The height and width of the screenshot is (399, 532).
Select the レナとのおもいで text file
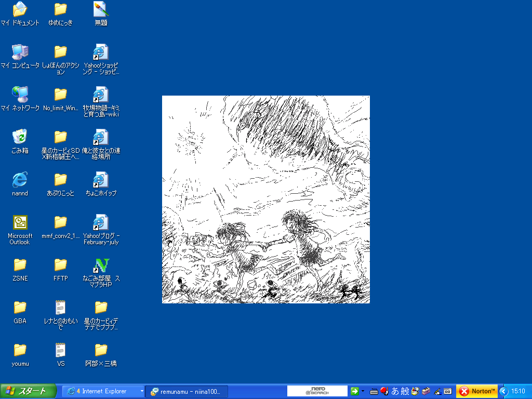coord(60,315)
